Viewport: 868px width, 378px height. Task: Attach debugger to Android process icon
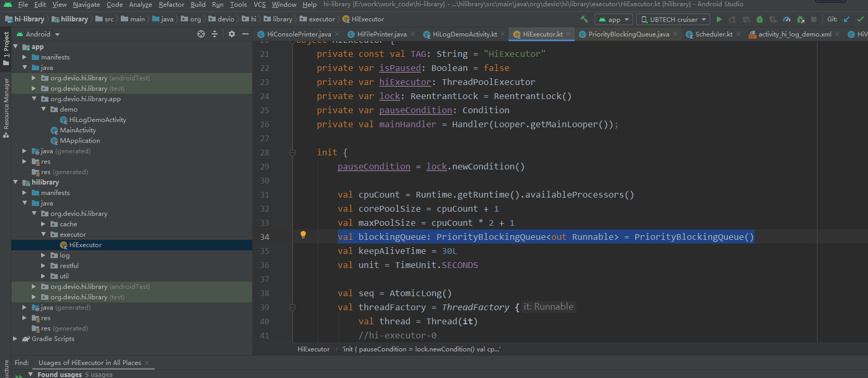(800, 19)
